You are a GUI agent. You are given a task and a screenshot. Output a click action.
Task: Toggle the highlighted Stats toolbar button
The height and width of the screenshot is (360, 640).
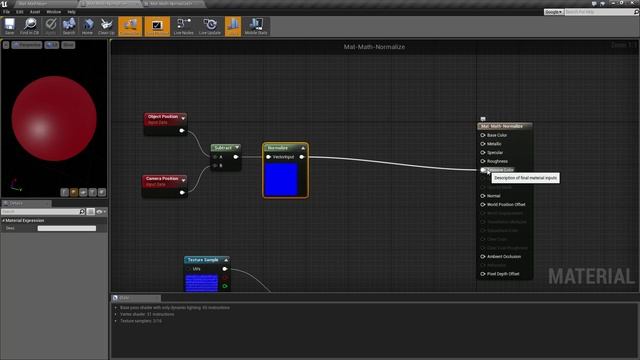233,26
